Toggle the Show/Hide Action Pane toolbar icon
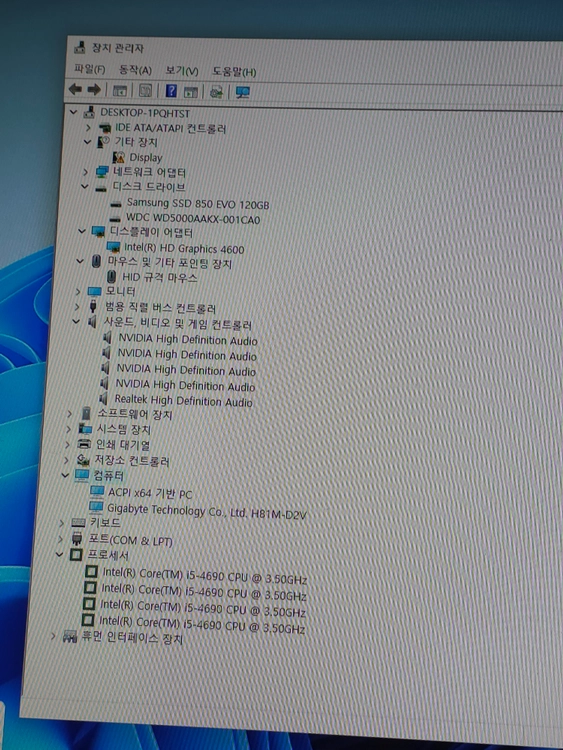This screenshot has width=563, height=750. pyautogui.click(x=191, y=91)
